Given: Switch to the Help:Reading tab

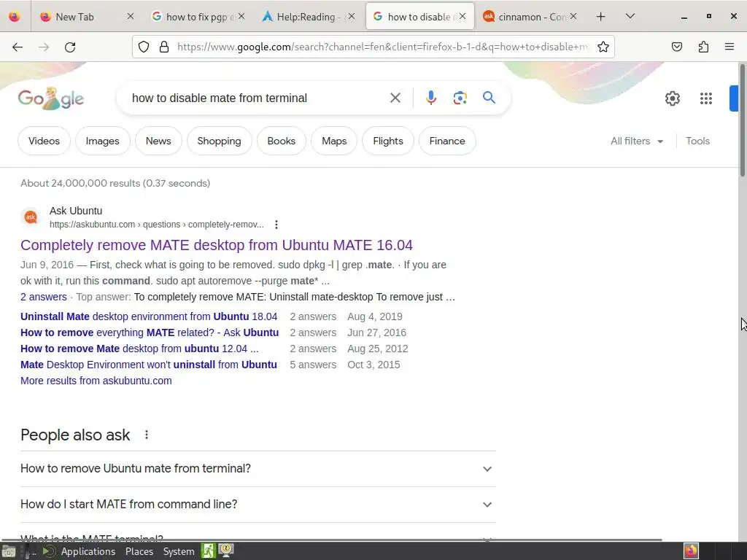Looking at the screenshot, I should point(310,17).
